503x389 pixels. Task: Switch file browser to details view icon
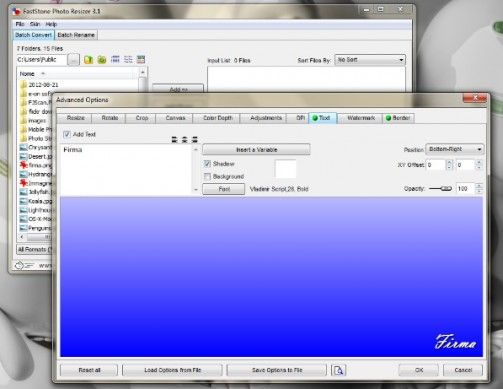coord(141,59)
